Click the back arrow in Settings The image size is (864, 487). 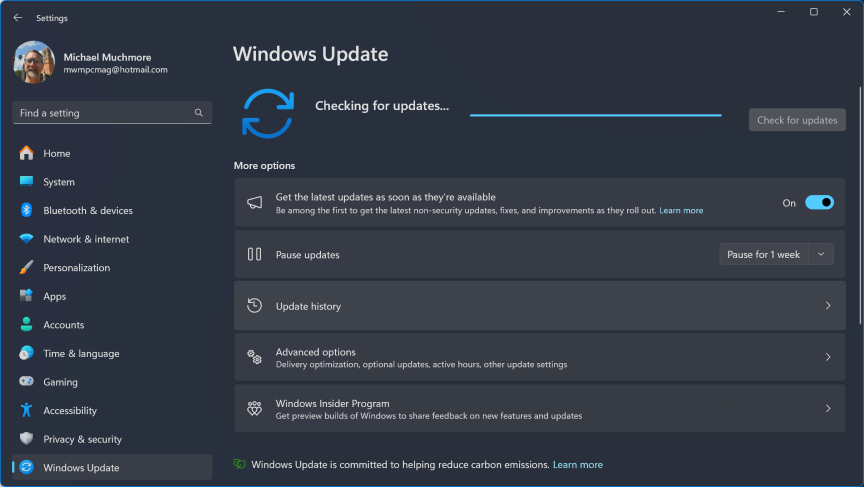click(x=18, y=18)
